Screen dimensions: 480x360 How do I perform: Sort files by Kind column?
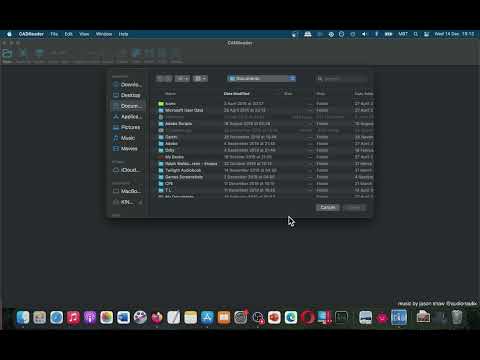(x=321, y=94)
